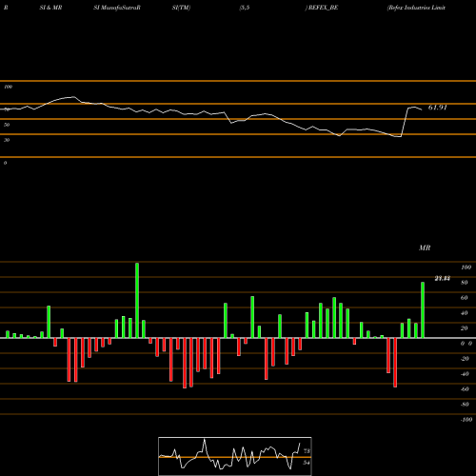Image resolution: width=476 pixels, height=476 pixels.
Task: Click the '(5,5' parameter text in header
Action: [245, 8]
